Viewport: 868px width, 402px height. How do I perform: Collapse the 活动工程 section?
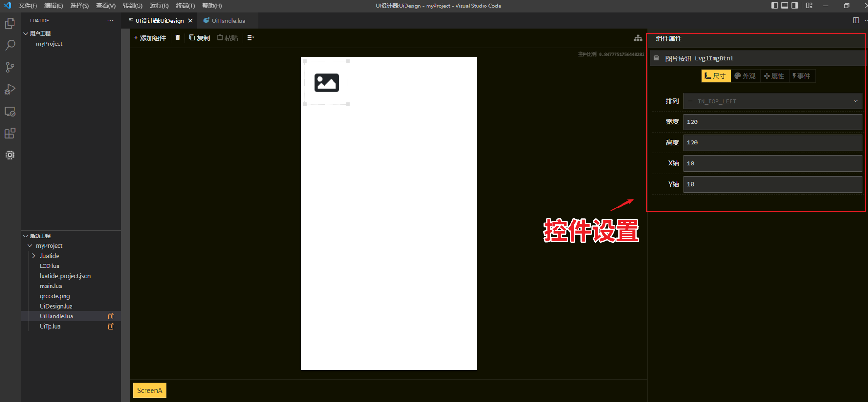click(26, 236)
